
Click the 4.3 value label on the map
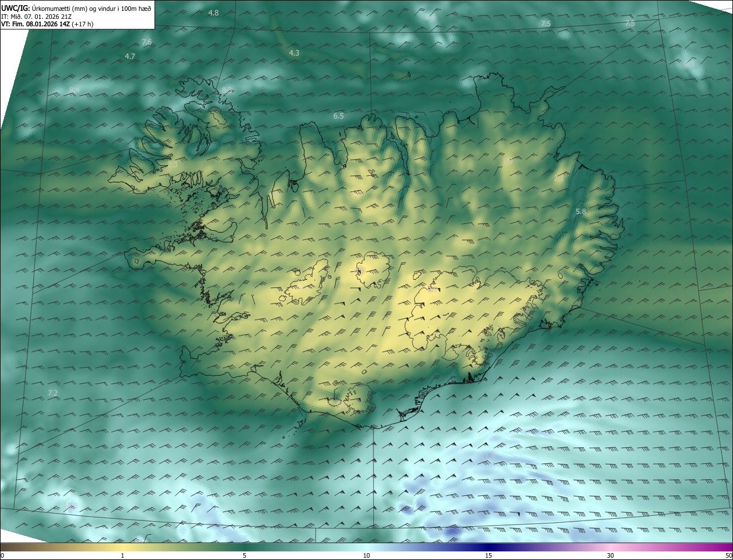[x=294, y=53]
